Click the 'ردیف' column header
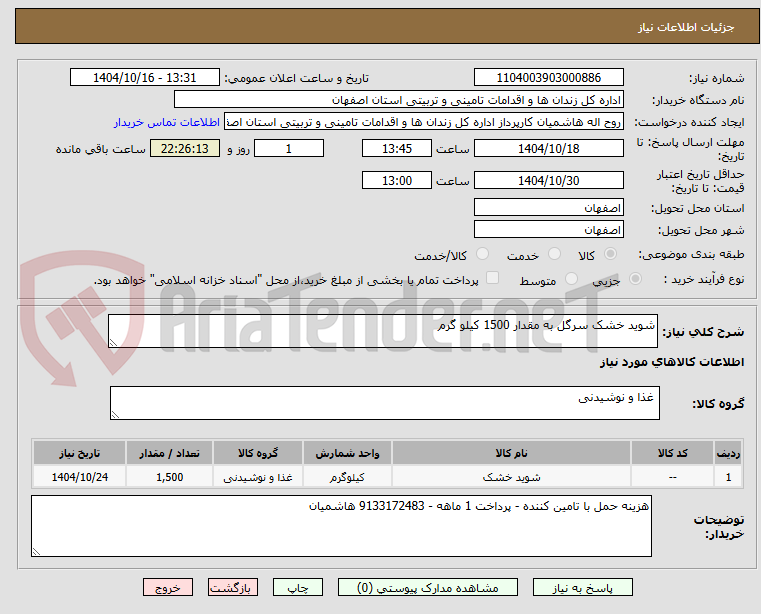Screen dimensions: 761x614 (x=728, y=453)
